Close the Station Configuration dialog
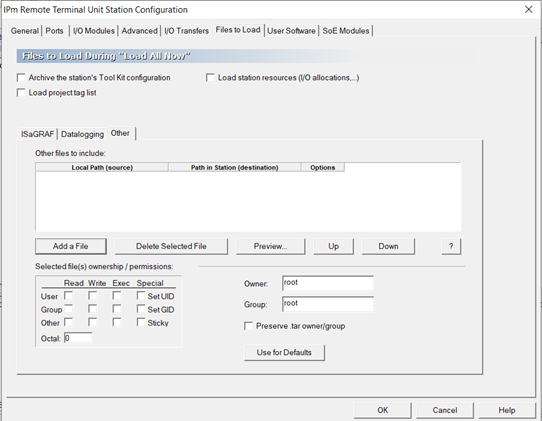 [529, 10]
